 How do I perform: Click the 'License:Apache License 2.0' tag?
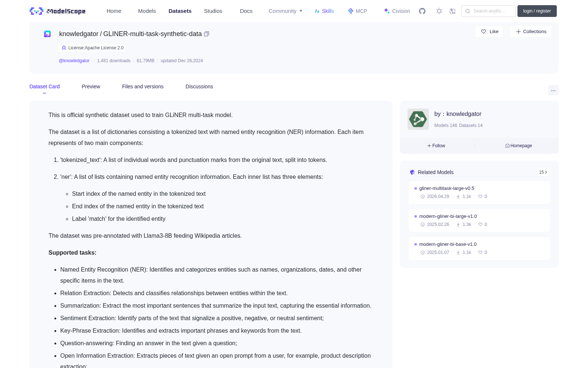(x=92, y=48)
